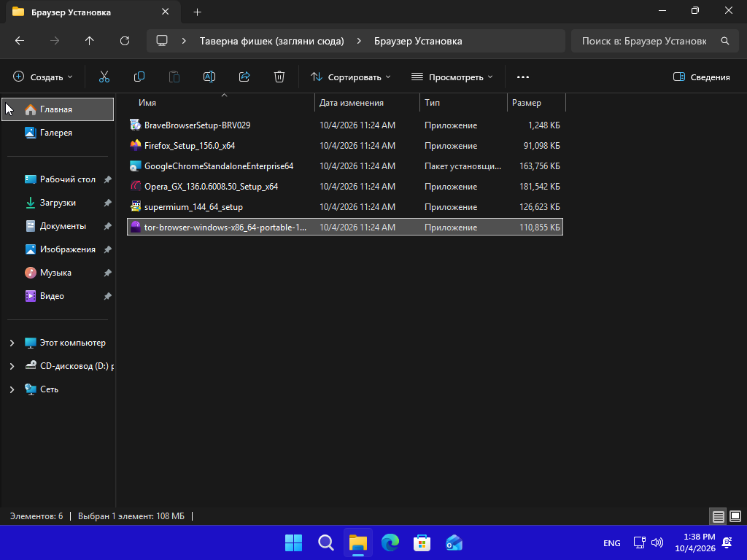Click the Cut scissors icon

(104, 77)
